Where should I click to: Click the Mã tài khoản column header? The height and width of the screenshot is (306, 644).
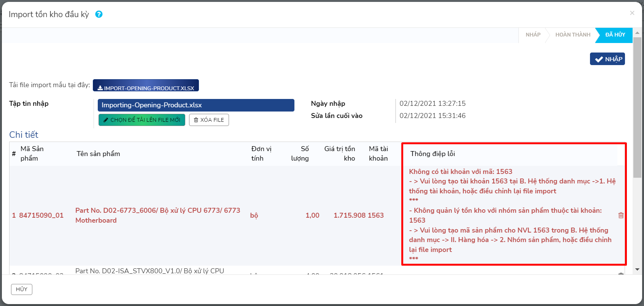378,153
